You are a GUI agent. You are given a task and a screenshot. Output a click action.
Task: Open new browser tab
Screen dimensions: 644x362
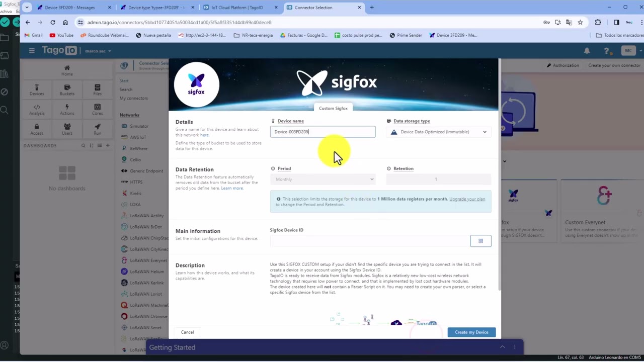click(372, 8)
